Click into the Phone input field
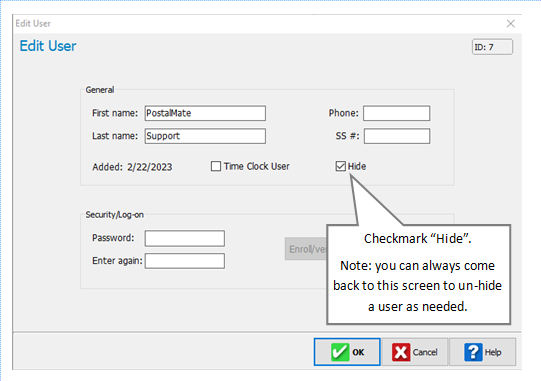 coord(396,113)
